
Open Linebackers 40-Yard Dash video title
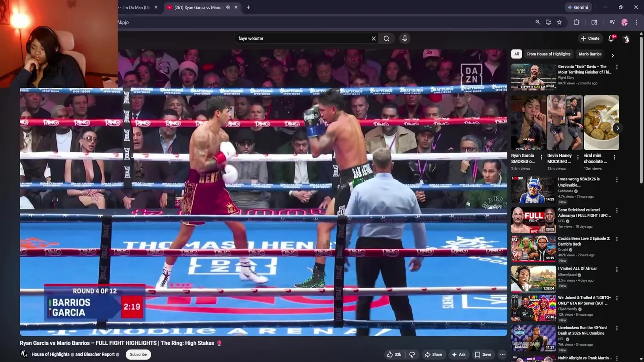point(583,330)
